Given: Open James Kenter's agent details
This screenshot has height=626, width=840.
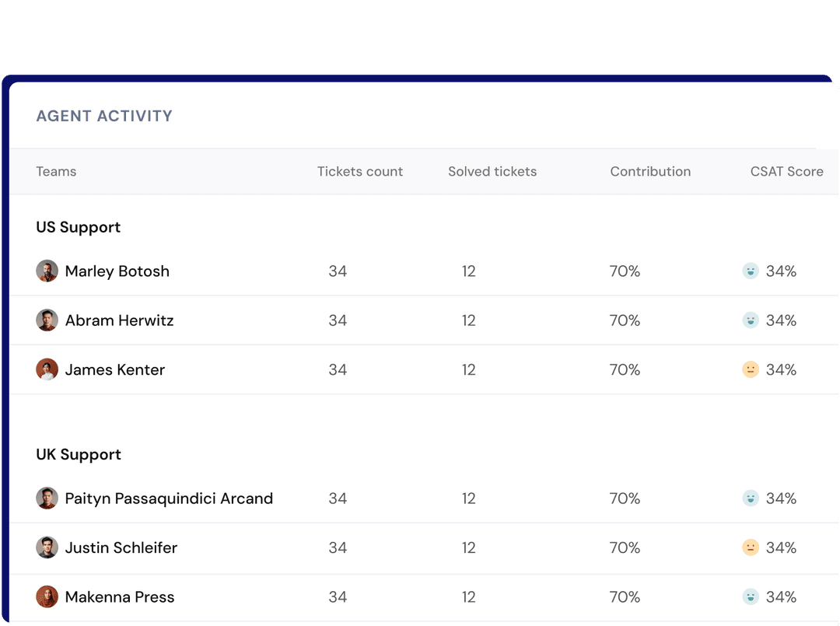Looking at the screenshot, I should (115, 370).
